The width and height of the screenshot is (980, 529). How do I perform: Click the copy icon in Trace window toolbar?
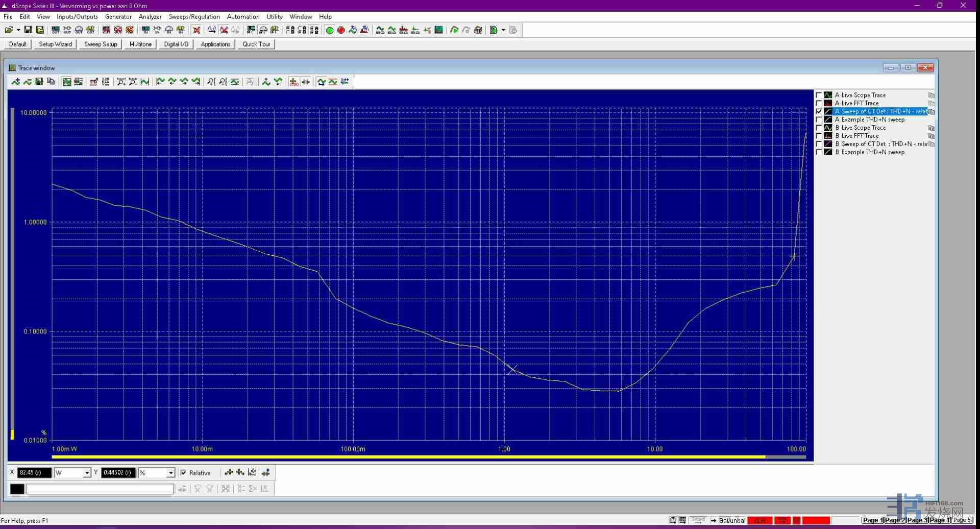coord(51,82)
